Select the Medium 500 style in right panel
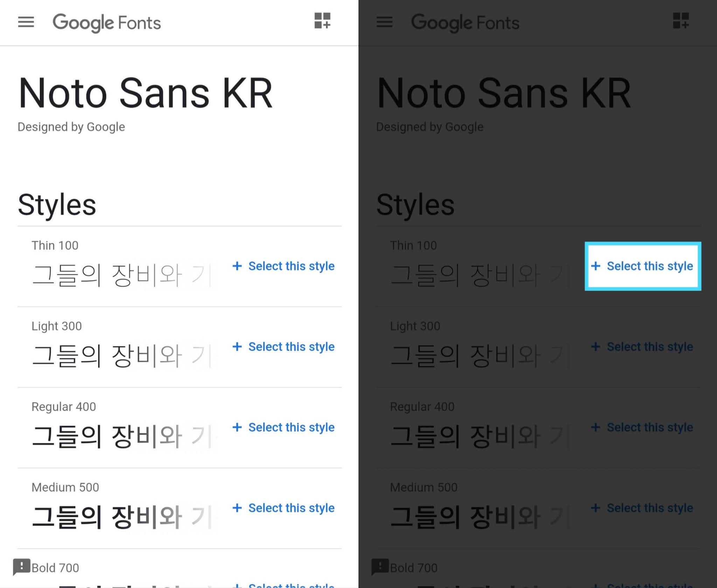Viewport: 717px width, 588px height. point(642,508)
